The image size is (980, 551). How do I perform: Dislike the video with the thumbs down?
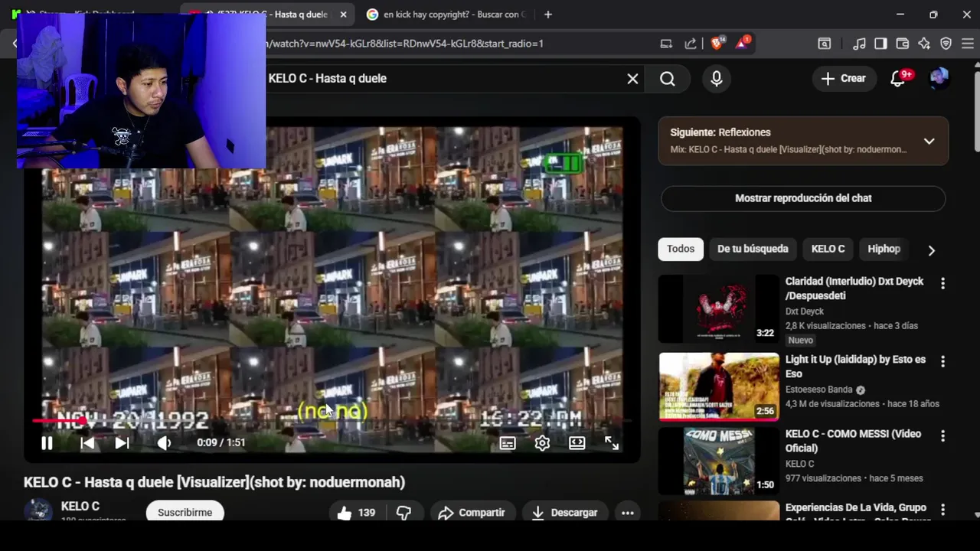click(x=403, y=513)
